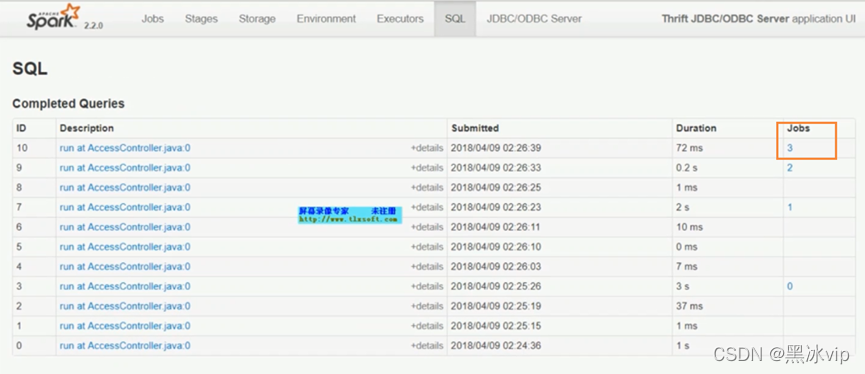
Task: Click Thrift JDBC/ODBC Server application UI title
Action: click(759, 19)
